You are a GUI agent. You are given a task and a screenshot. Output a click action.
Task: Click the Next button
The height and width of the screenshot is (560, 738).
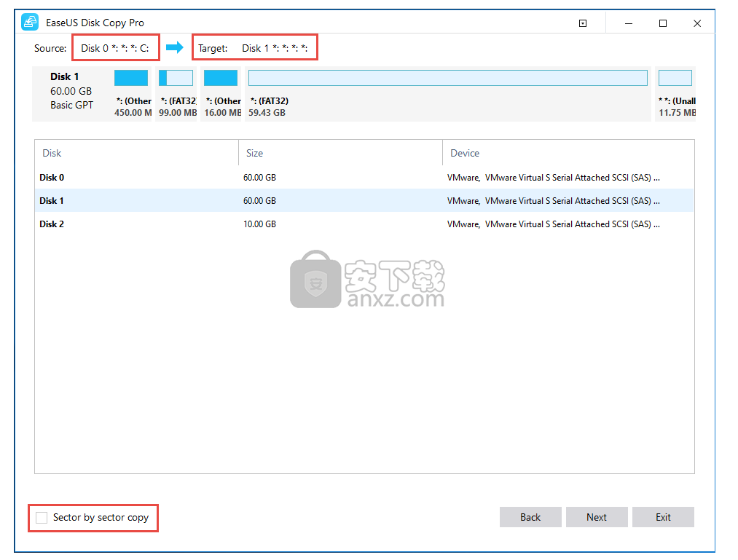coord(597,517)
